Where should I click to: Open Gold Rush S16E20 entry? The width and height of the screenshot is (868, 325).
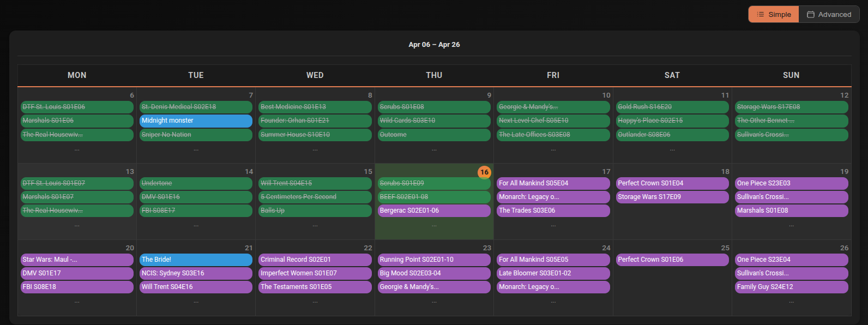tap(672, 107)
